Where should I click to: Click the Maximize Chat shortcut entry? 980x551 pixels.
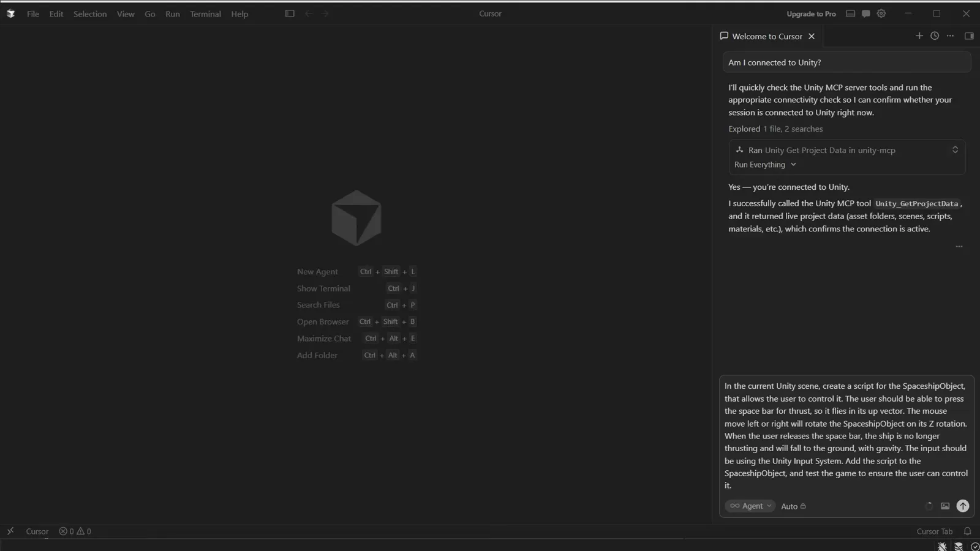click(356, 339)
